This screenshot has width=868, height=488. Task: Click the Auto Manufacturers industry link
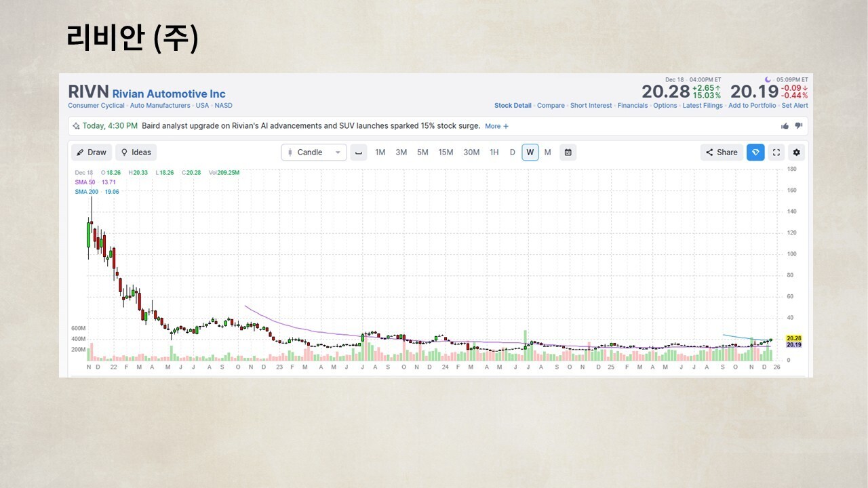click(x=160, y=106)
